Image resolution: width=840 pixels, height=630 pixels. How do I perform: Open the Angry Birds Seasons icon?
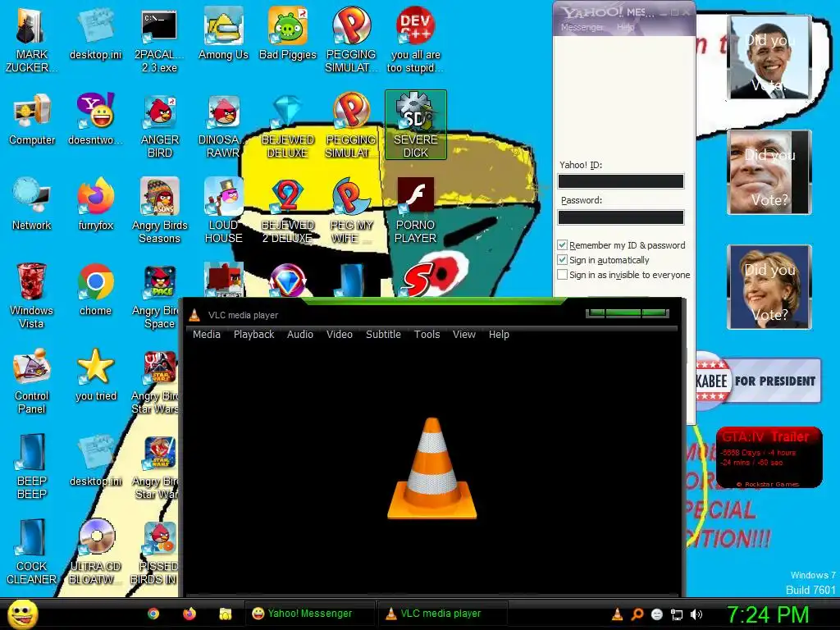pyautogui.click(x=160, y=211)
